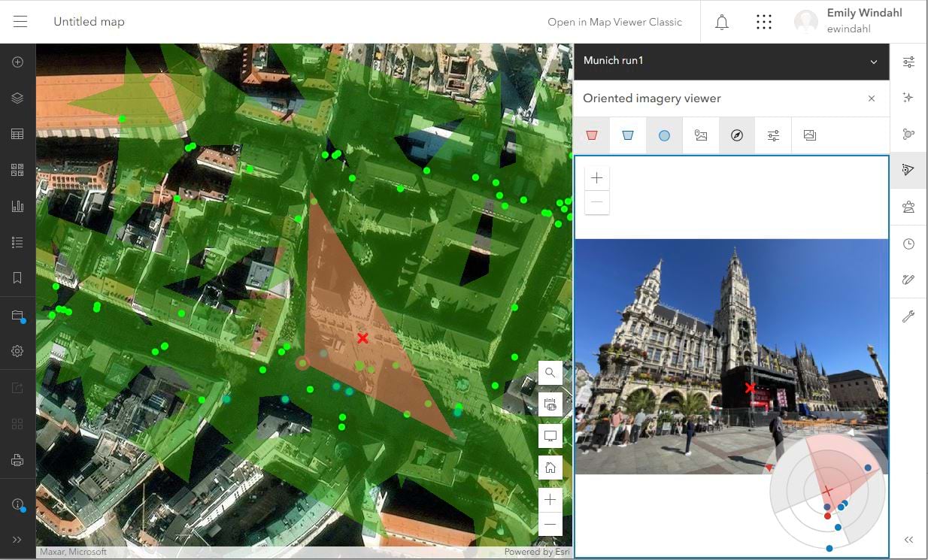The width and height of the screenshot is (928, 560).
Task: Open the app launcher menu
Action: [764, 22]
